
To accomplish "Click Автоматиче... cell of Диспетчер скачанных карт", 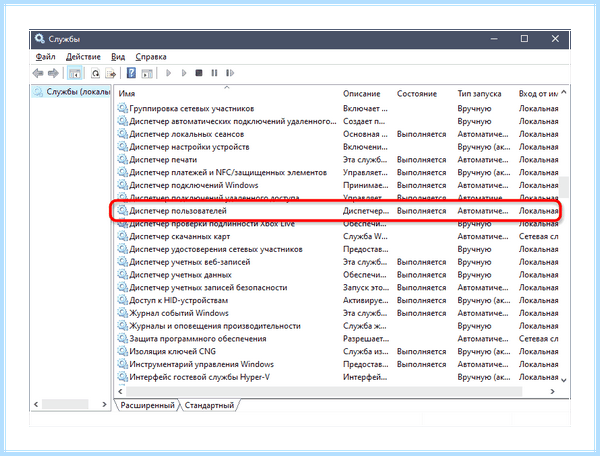I will pyautogui.click(x=483, y=236).
